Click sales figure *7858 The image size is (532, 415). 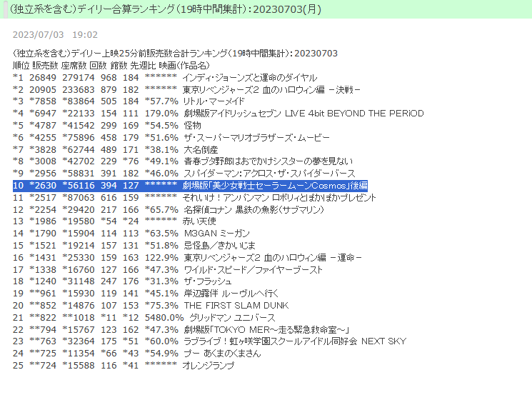[43, 101]
